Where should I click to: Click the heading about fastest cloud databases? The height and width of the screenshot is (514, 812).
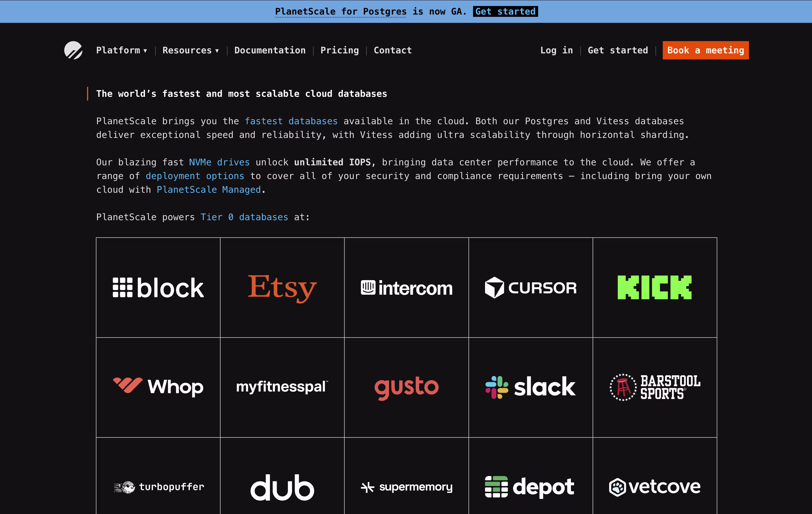(242, 94)
